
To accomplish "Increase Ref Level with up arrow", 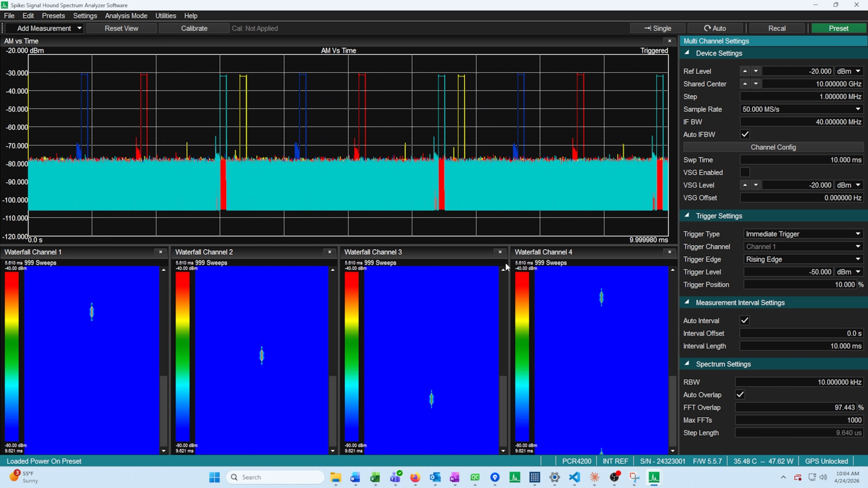I will 745,71.
